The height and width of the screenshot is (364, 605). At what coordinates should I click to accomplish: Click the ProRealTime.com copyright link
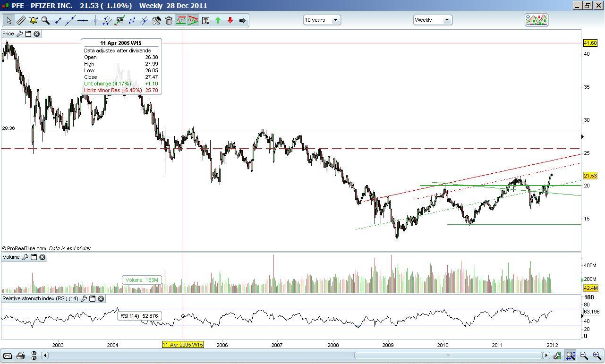pyautogui.click(x=24, y=248)
